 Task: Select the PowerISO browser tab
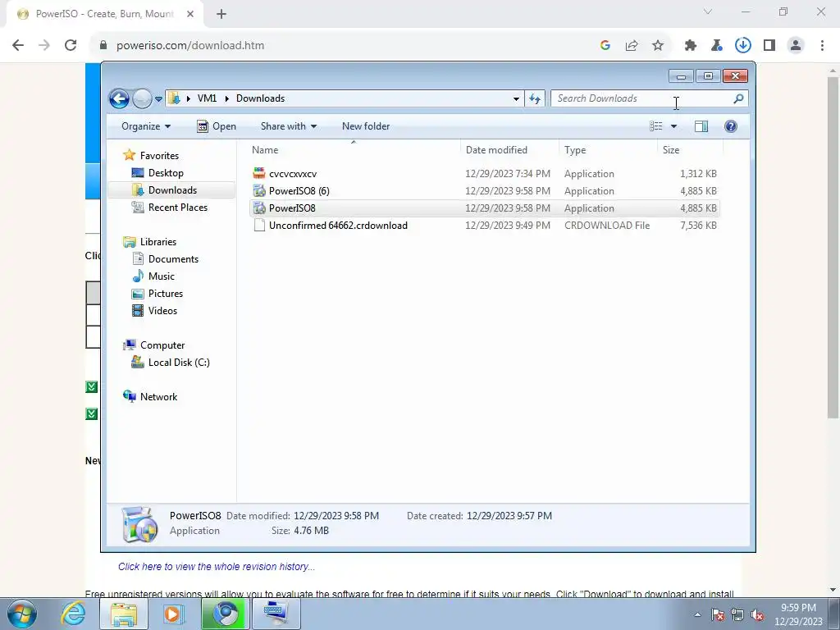104,14
